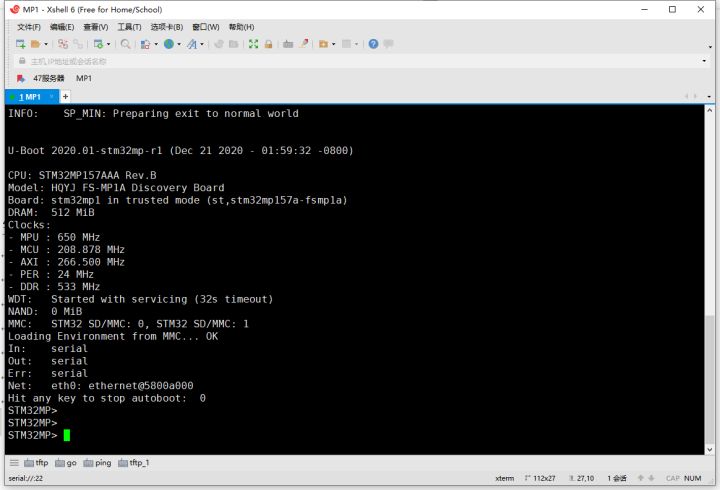This screenshot has width=720, height=490.
Task: Click the Find magnifier icon in toolbar
Action: pyautogui.click(x=125, y=44)
